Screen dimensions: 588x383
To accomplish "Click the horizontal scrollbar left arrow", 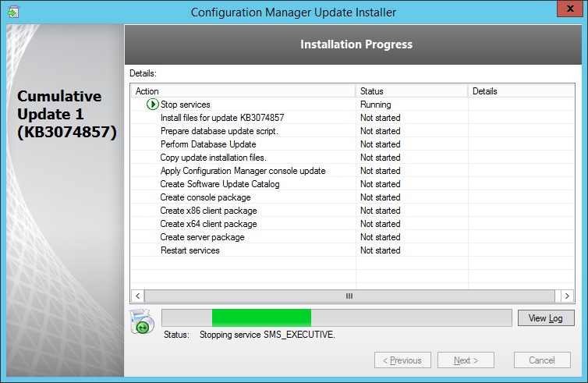I will (x=137, y=296).
